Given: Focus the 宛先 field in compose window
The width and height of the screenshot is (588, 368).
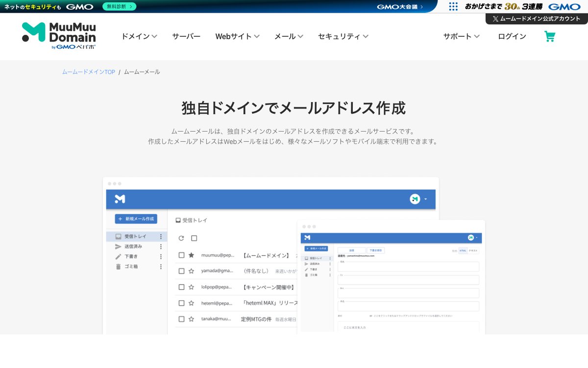Looking at the screenshot, I should coord(408,266).
